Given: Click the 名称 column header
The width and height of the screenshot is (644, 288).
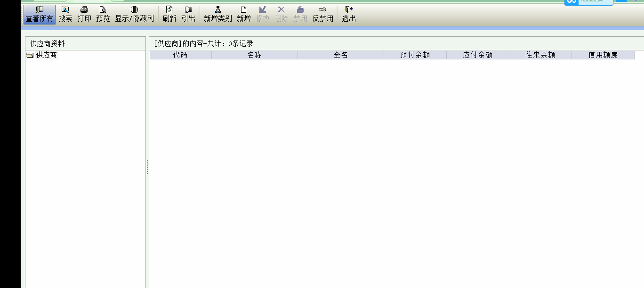Looking at the screenshot, I should click(255, 55).
